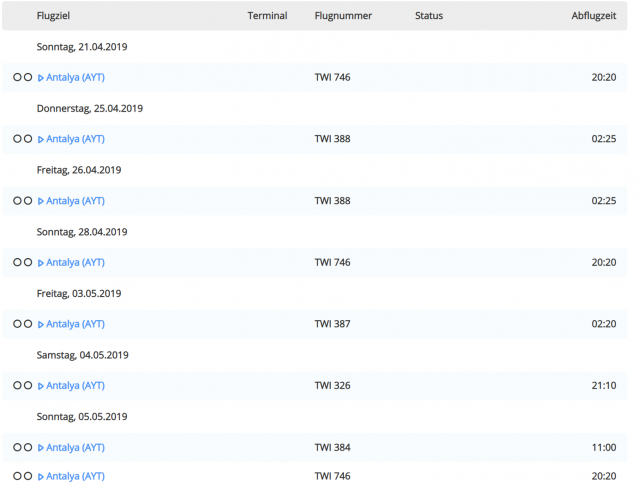Click second circle icon for flight TWI 387
The height and width of the screenshot is (495, 640).
click(x=28, y=324)
